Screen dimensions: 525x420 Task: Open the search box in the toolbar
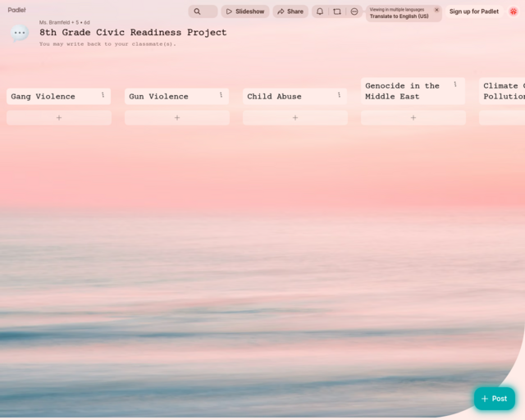pos(203,11)
